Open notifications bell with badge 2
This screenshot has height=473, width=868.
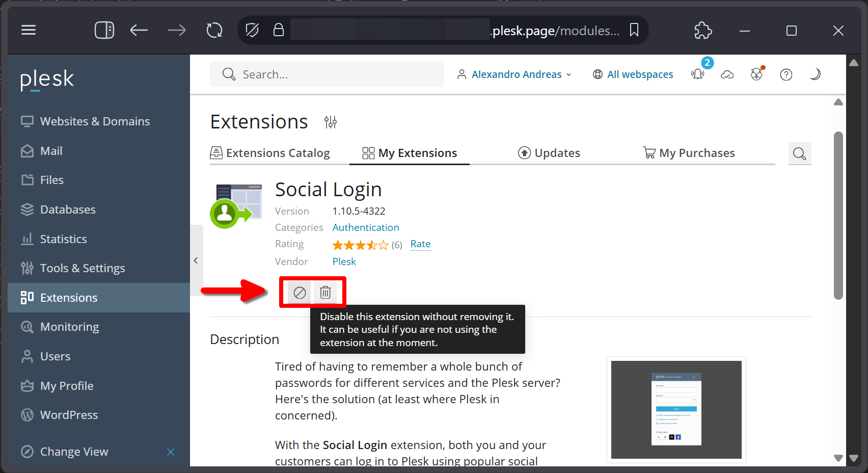click(x=698, y=74)
